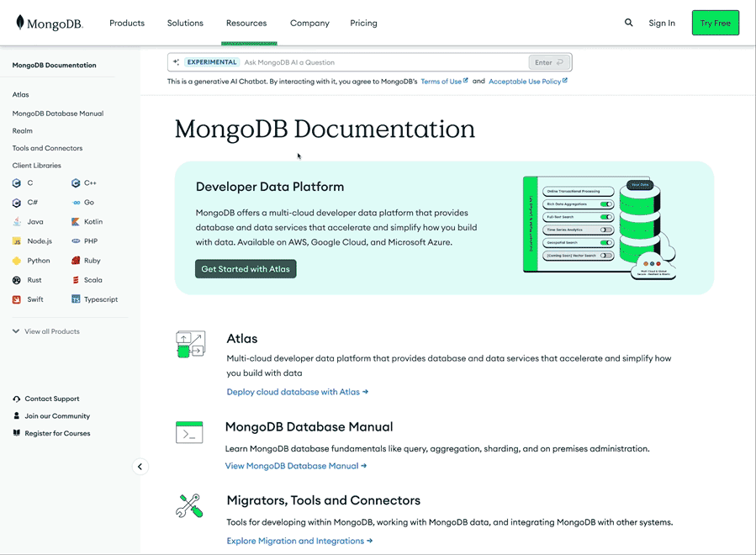Click the Contact Support link

click(52, 399)
